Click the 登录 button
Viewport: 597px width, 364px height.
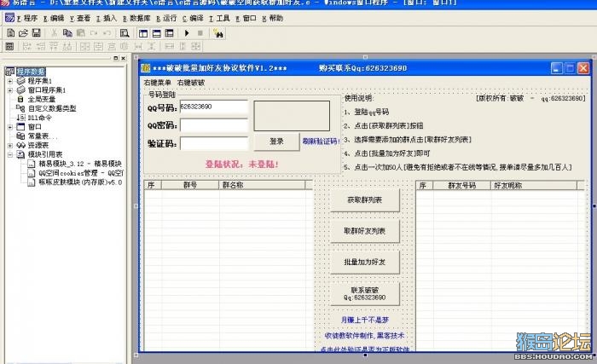click(x=277, y=142)
